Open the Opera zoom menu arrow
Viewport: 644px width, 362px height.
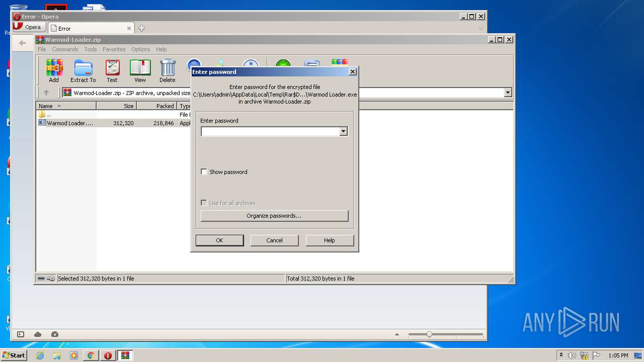click(x=397, y=334)
